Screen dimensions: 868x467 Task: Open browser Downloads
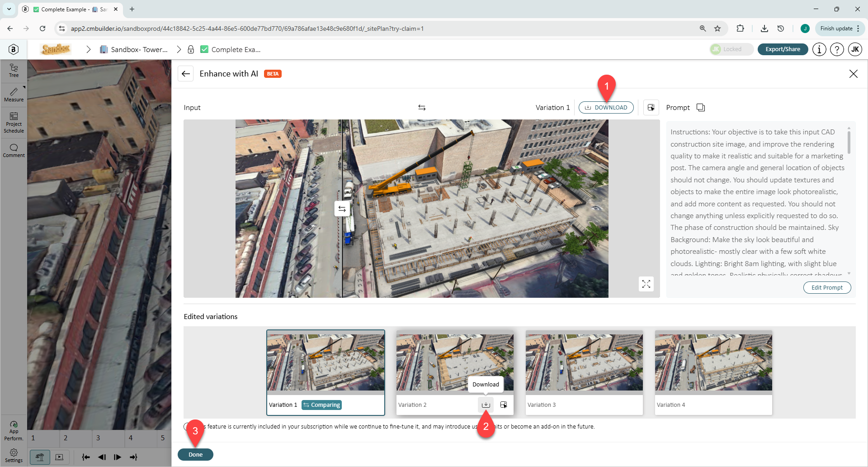point(764,29)
